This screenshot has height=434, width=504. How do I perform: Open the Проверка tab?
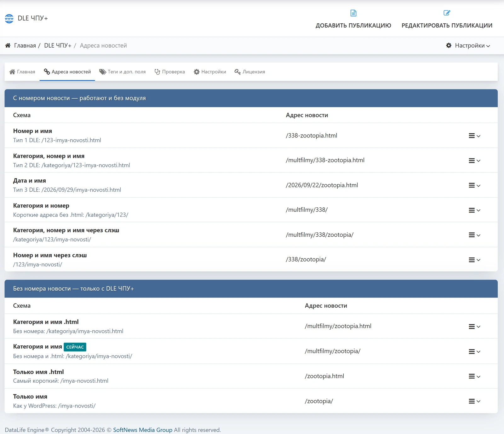(169, 72)
